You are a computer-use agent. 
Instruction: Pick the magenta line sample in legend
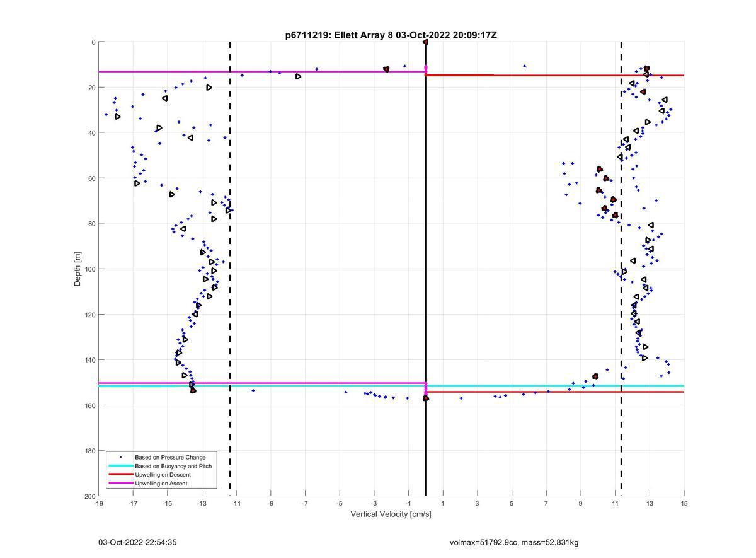(x=121, y=484)
